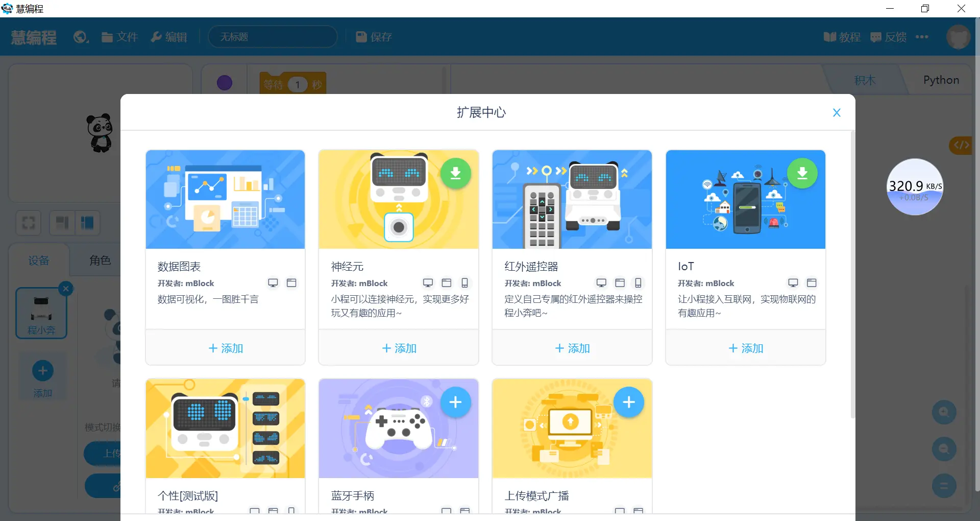This screenshot has height=521, width=980.
Task: Click the desktop platform icon on 神经元
Action: (428, 283)
